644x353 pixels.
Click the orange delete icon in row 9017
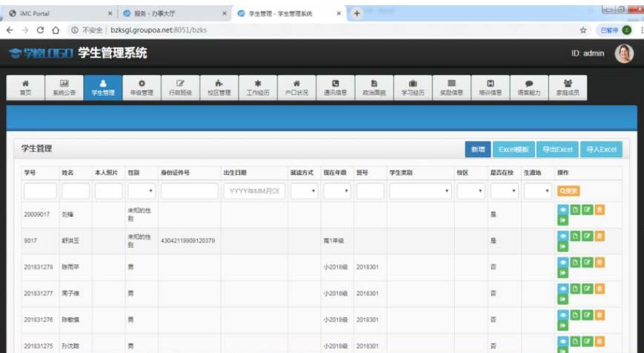(600, 237)
